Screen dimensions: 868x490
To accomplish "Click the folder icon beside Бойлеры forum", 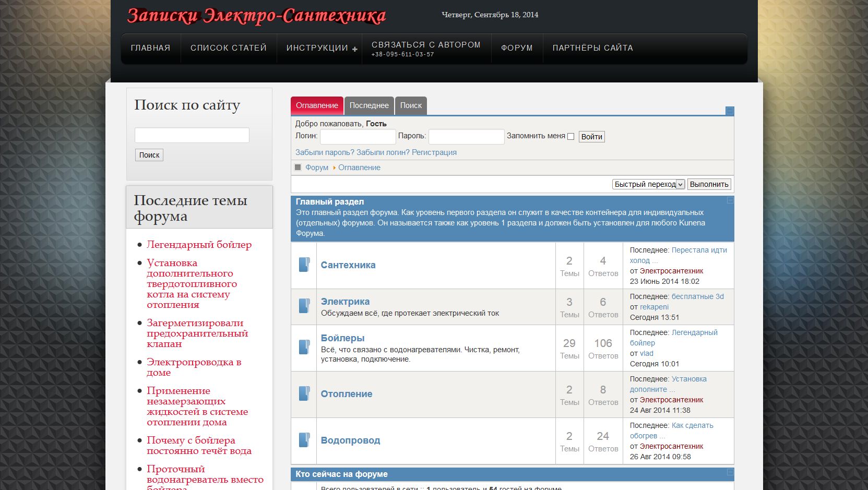I will coord(304,347).
